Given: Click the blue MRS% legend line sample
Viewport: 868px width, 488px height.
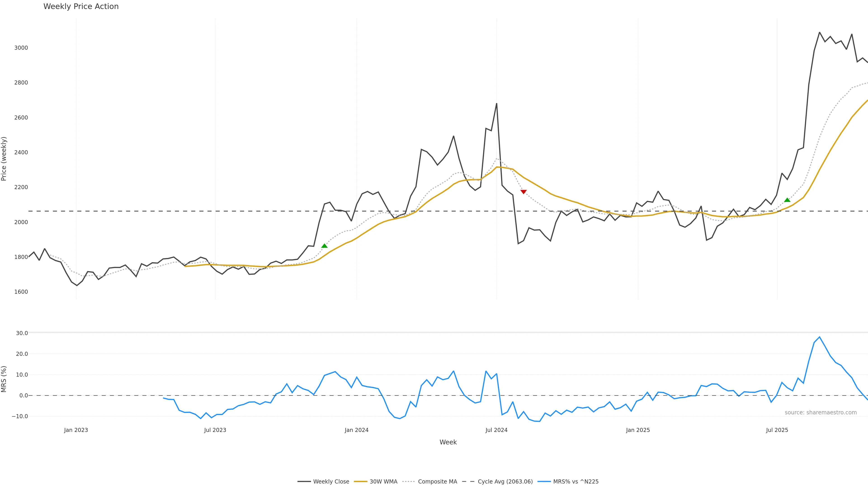Looking at the screenshot, I should [544, 482].
